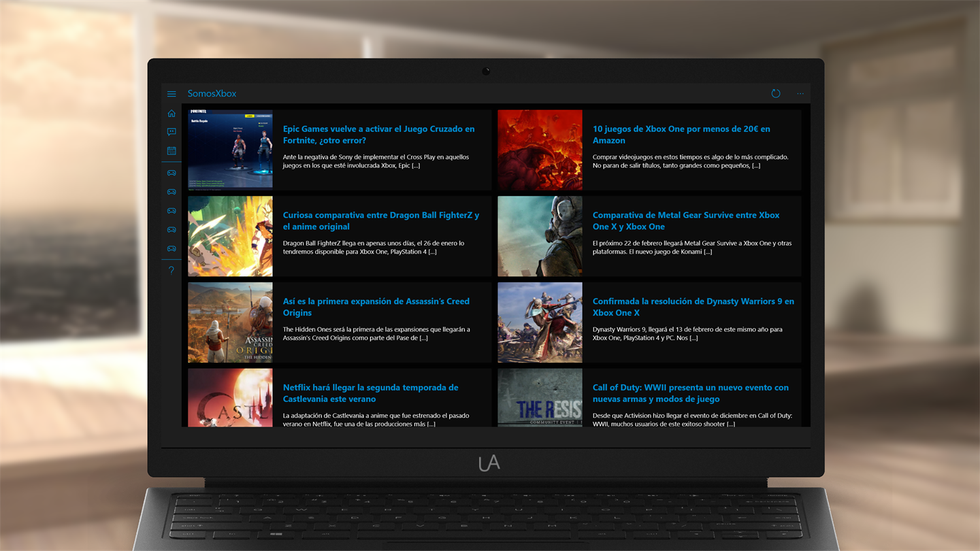
Task: Open the Dynasty Warriors 9 resolución headline
Action: pyautogui.click(x=693, y=307)
